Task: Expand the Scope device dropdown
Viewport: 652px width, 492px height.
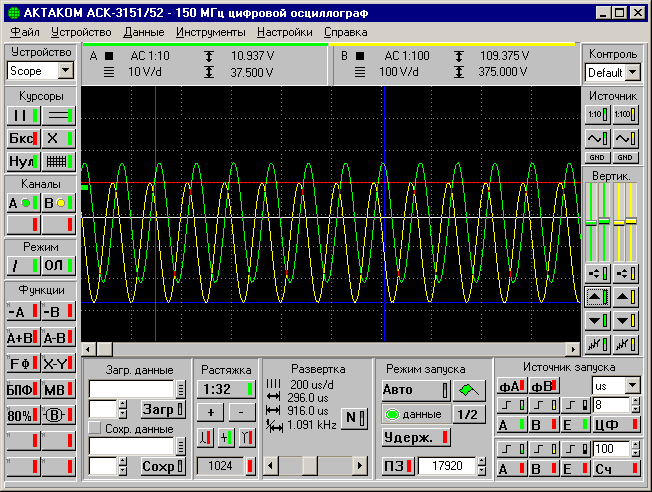Action: (x=66, y=71)
